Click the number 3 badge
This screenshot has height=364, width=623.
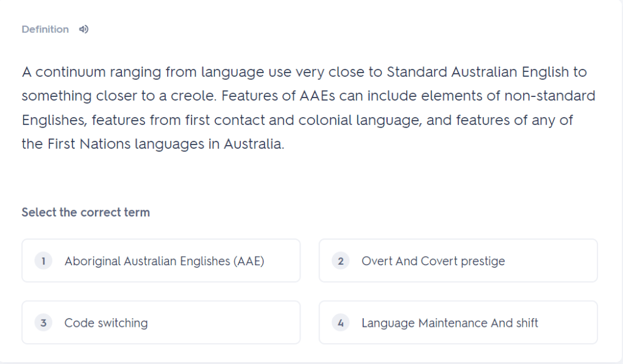(x=43, y=323)
